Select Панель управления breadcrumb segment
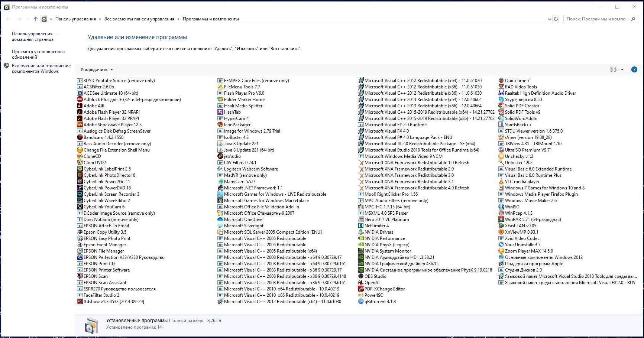The width and height of the screenshot is (644, 338). [75, 19]
